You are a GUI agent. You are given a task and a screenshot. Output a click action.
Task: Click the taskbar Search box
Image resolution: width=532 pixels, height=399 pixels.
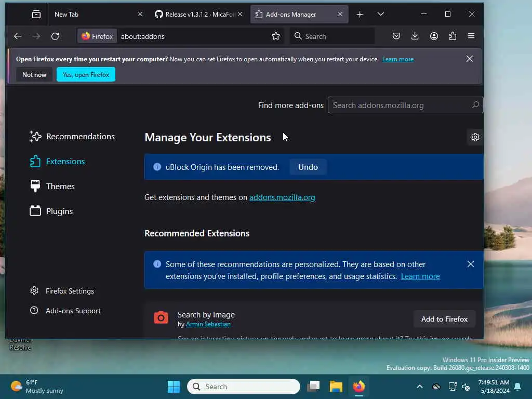[x=244, y=387]
